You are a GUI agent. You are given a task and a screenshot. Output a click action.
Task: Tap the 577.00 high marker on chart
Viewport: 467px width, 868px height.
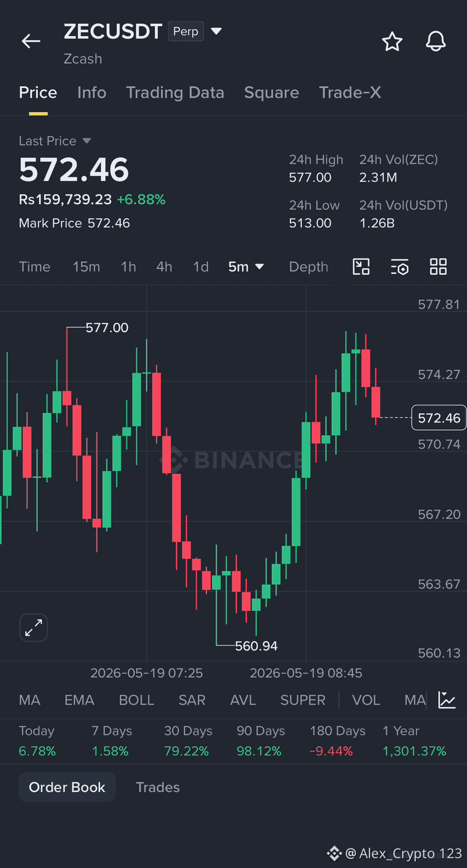pyautogui.click(x=107, y=328)
